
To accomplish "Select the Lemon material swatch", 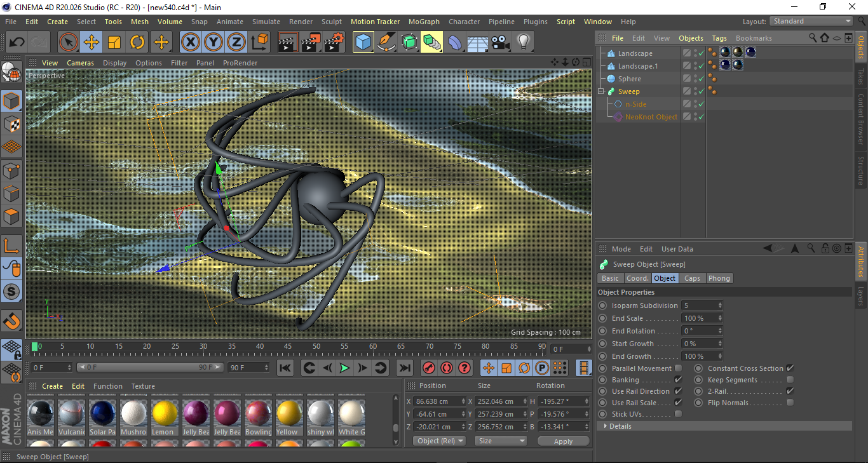I will [164, 417].
